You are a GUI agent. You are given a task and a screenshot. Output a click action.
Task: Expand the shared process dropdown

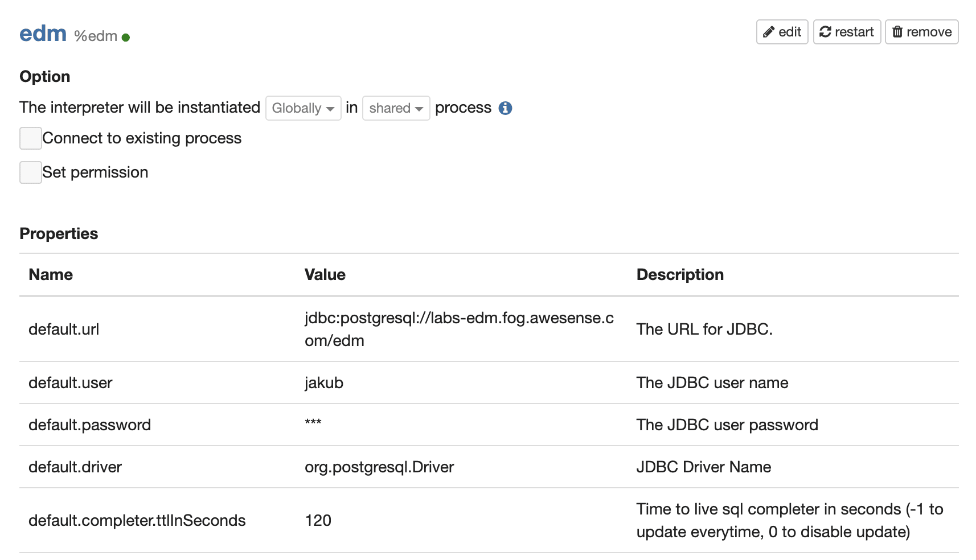point(396,108)
